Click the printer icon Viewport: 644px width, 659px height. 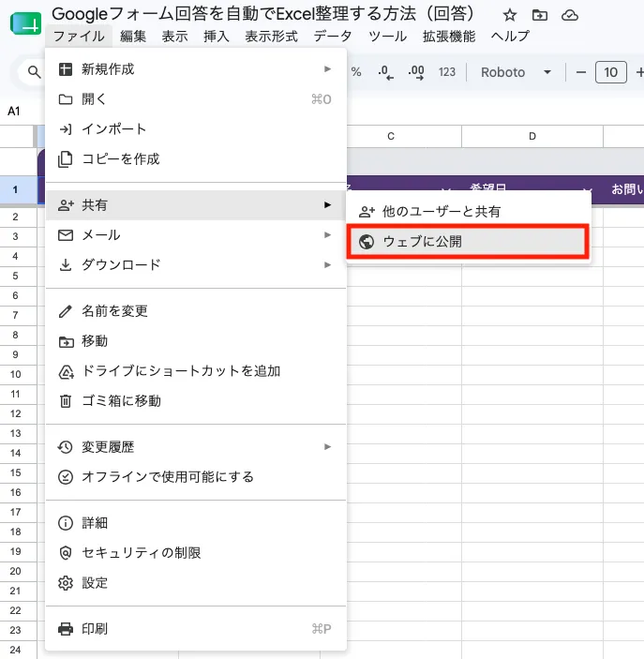[x=66, y=629]
